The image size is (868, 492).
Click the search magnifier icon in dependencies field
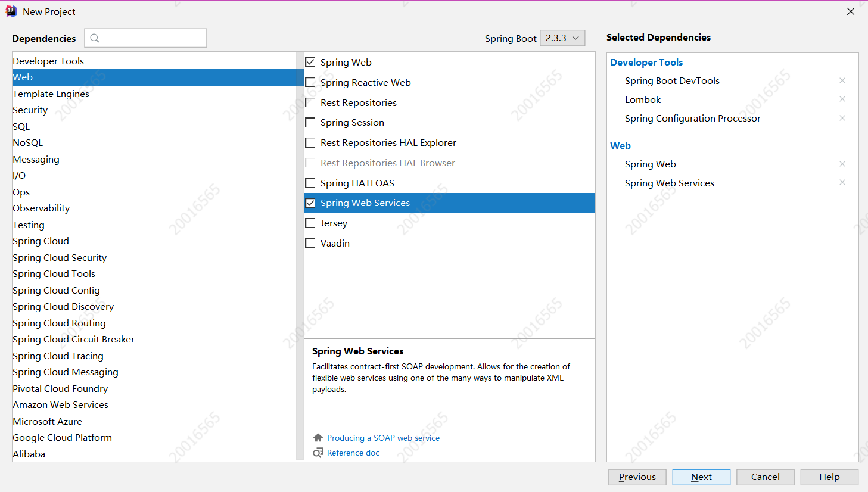coord(95,38)
